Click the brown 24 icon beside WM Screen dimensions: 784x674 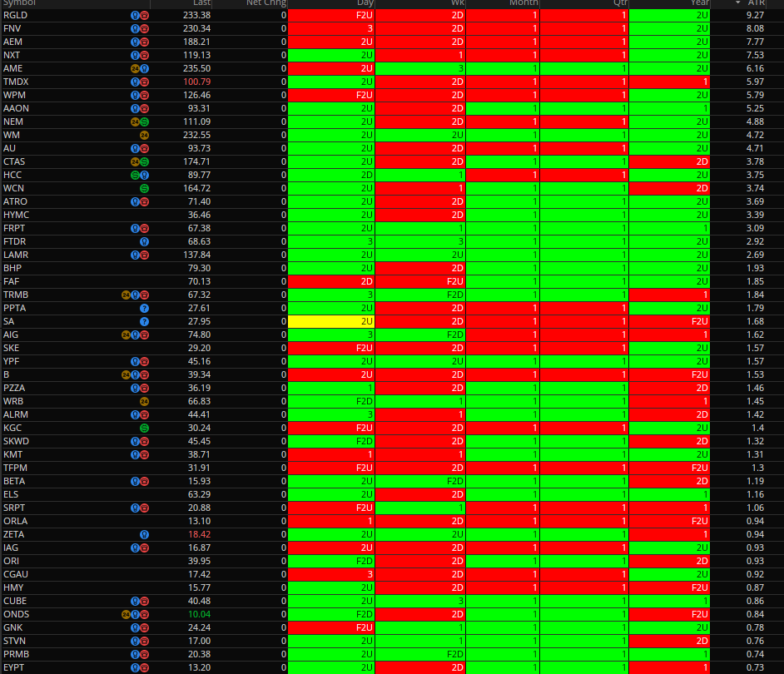click(x=145, y=135)
